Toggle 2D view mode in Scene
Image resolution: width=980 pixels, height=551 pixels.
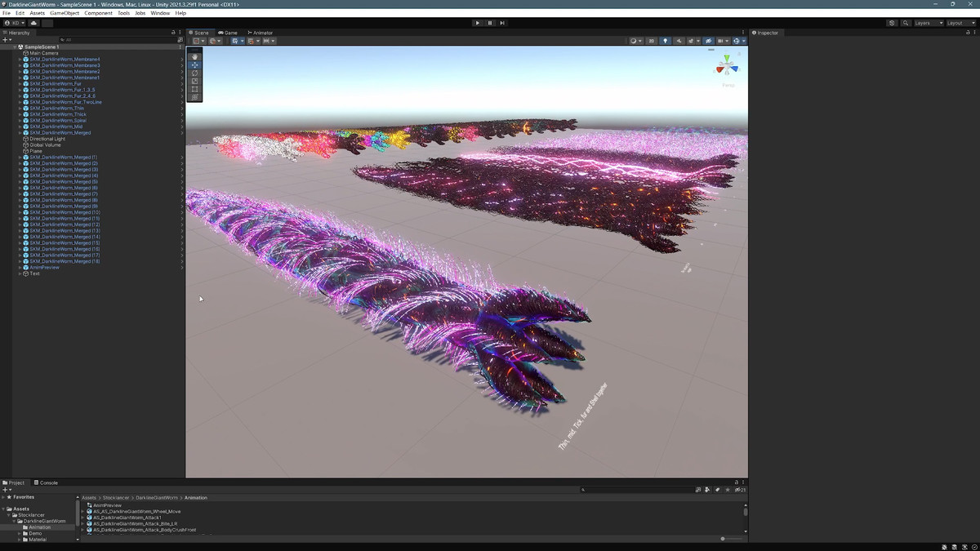(x=651, y=41)
